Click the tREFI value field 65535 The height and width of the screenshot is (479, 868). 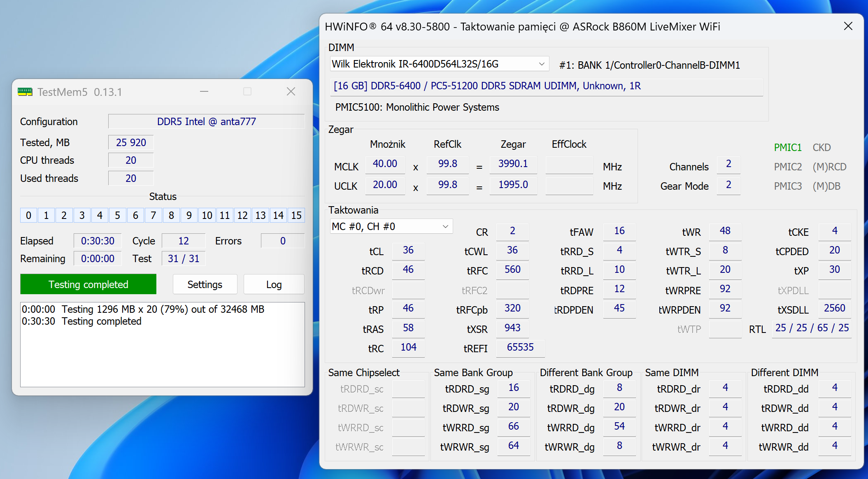[520, 347]
